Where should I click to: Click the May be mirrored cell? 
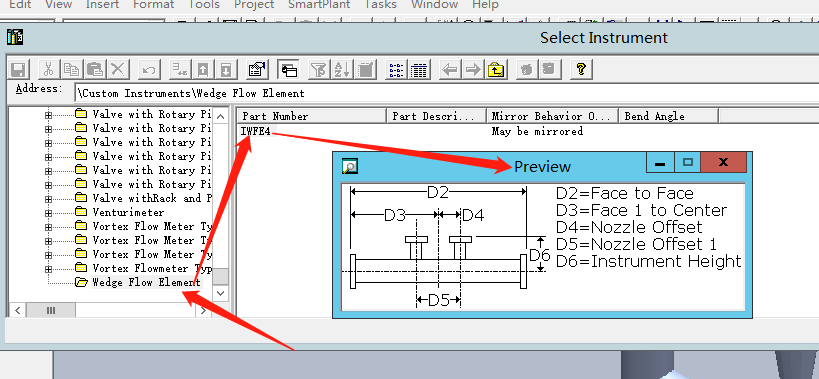coord(537,131)
